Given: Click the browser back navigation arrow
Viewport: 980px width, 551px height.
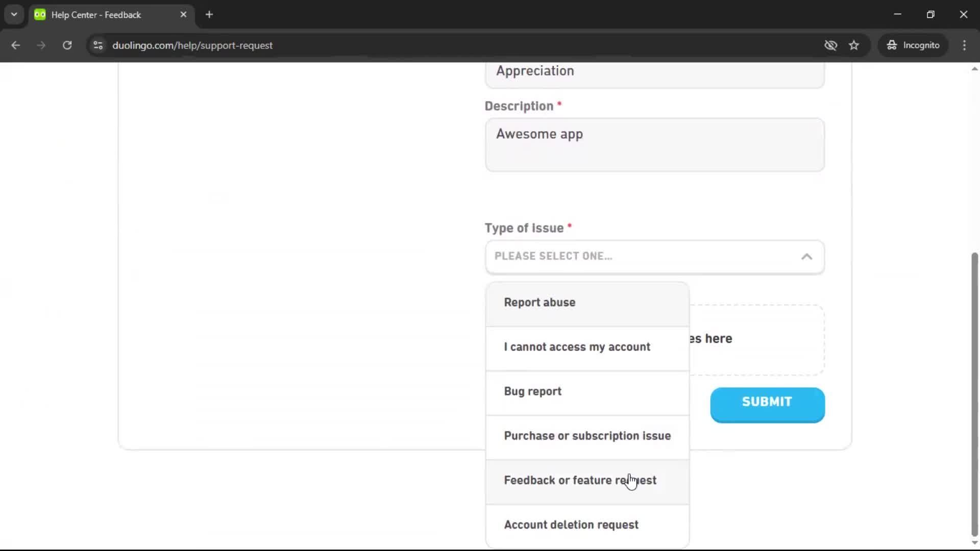Looking at the screenshot, I should [x=16, y=45].
